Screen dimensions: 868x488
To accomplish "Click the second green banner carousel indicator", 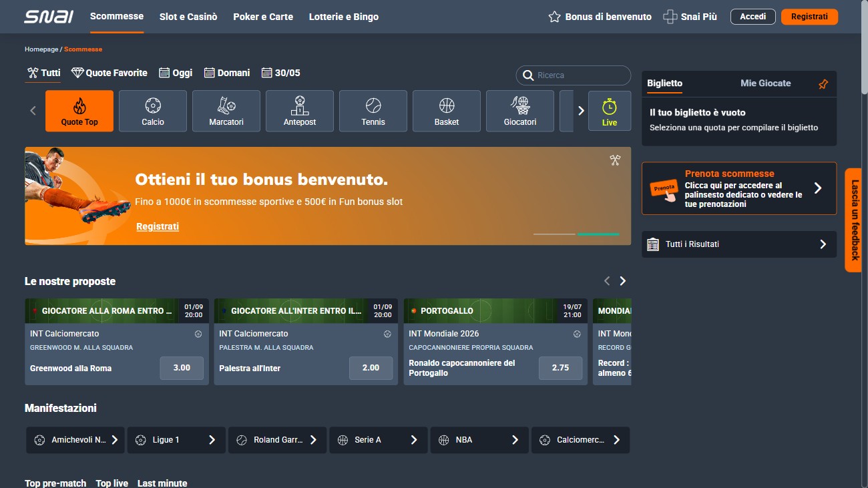I will [x=598, y=234].
